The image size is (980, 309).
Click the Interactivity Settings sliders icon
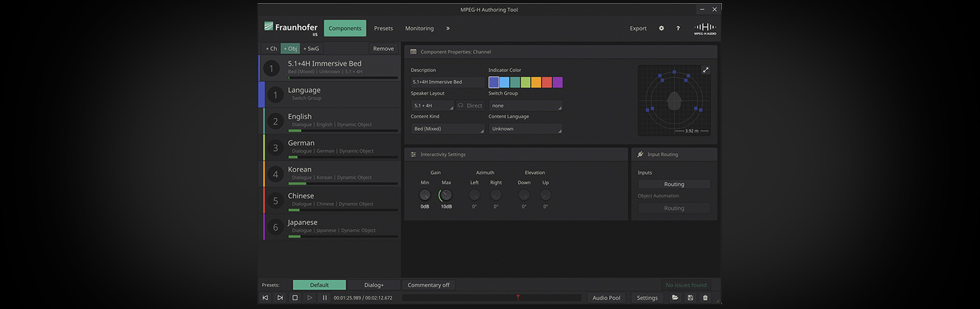coord(413,154)
